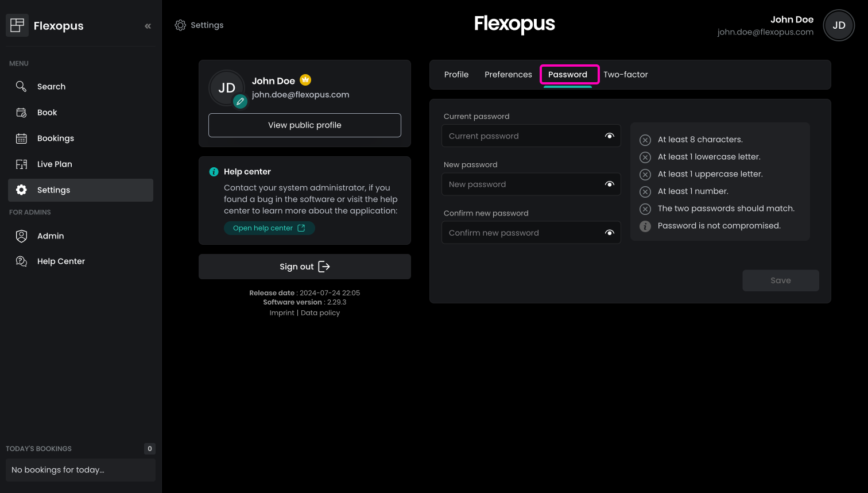Toggle visibility of Current password field
This screenshot has height=493, width=868.
point(609,136)
